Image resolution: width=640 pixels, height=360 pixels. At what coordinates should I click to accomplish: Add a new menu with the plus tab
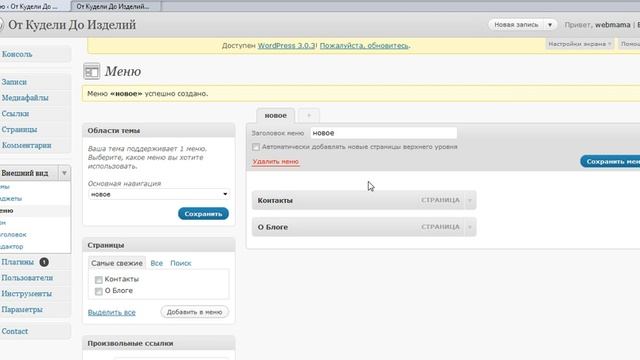pyautogui.click(x=309, y=116)
